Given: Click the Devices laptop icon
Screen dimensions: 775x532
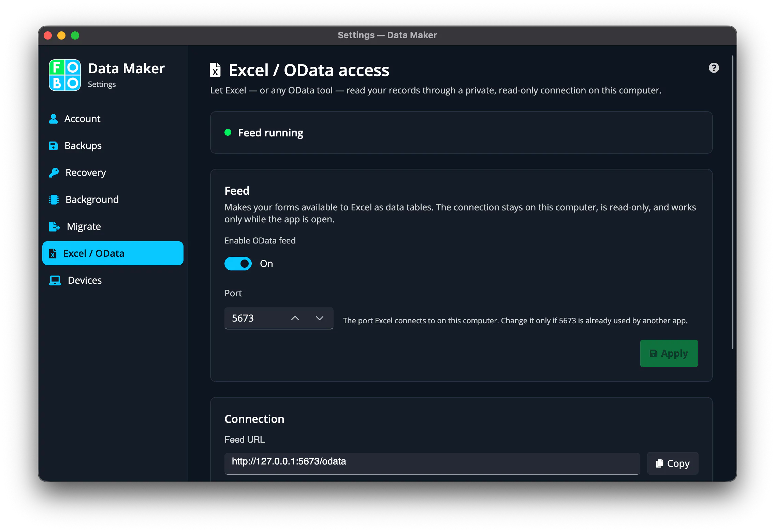Looking at the screenshot, I should (x=55, y=280).
